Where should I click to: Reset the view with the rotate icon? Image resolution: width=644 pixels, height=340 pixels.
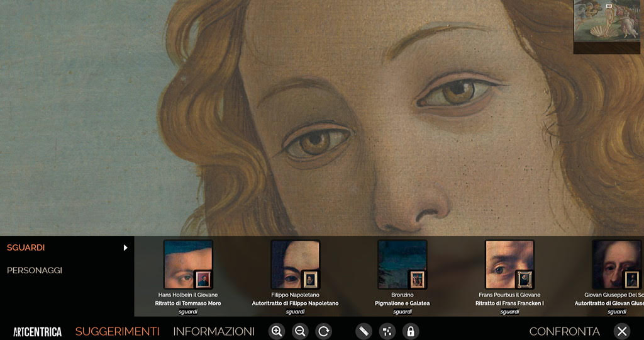323,331
